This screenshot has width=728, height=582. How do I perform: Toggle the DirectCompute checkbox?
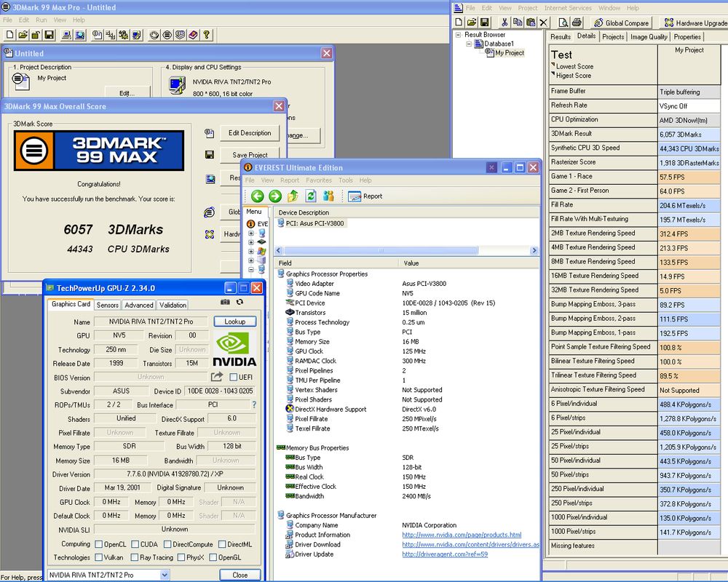click(x=167, y=544)
